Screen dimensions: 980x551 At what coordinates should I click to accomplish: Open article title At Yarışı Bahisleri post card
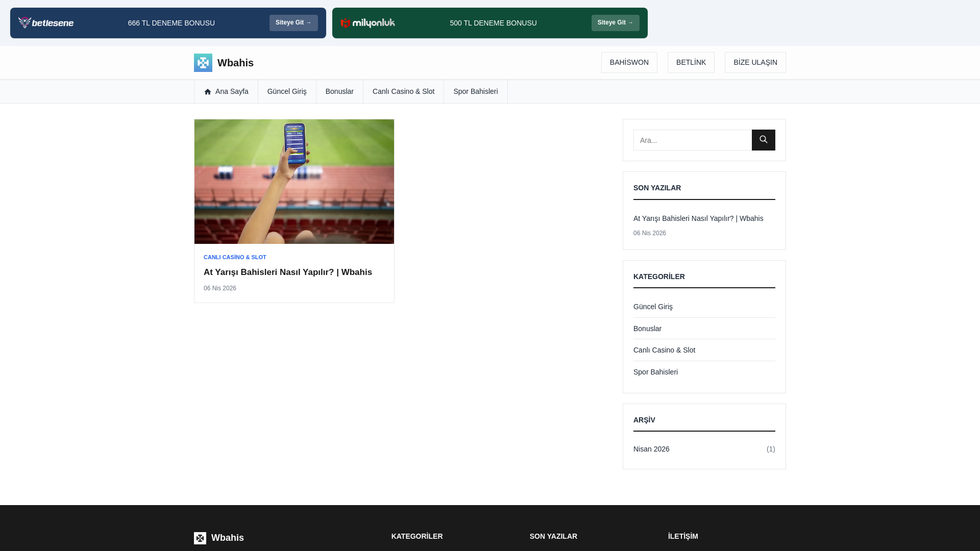pyautogui.click(x=288, y=272)
